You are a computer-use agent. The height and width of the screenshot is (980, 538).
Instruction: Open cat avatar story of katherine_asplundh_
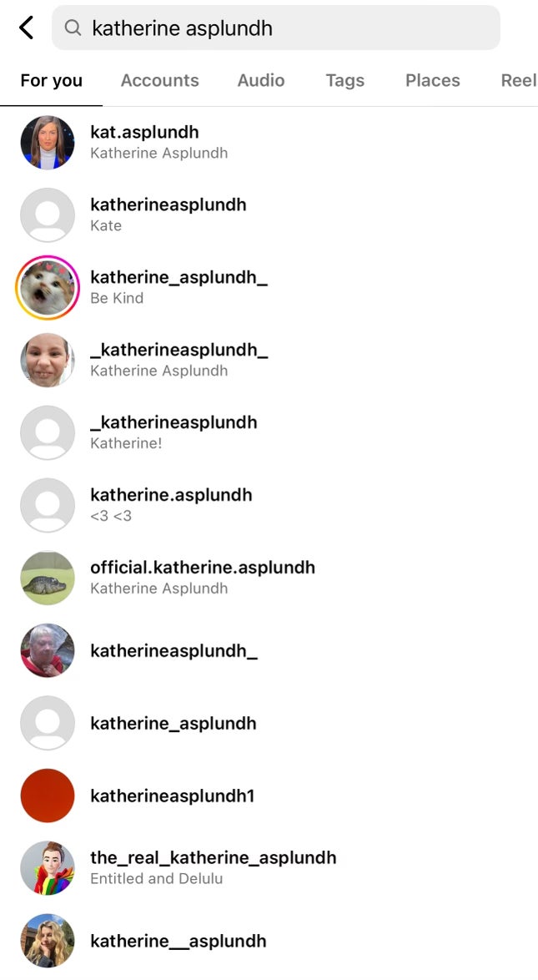(x=48, y=287)
